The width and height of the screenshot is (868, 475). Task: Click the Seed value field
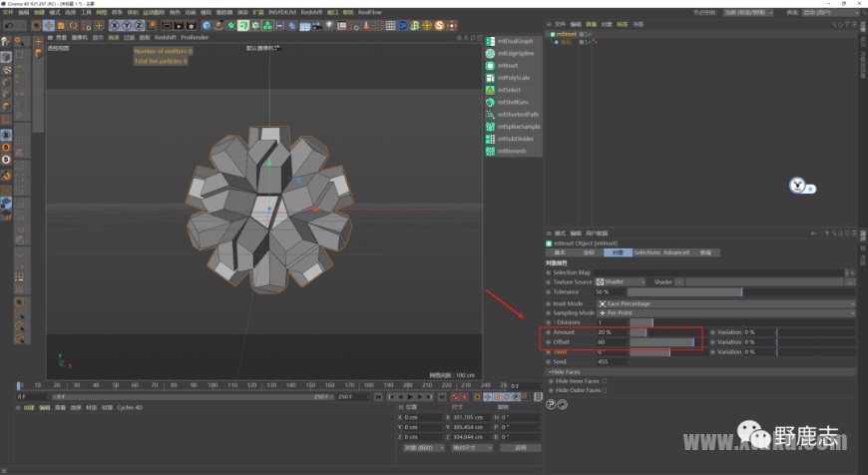(612, 361)
